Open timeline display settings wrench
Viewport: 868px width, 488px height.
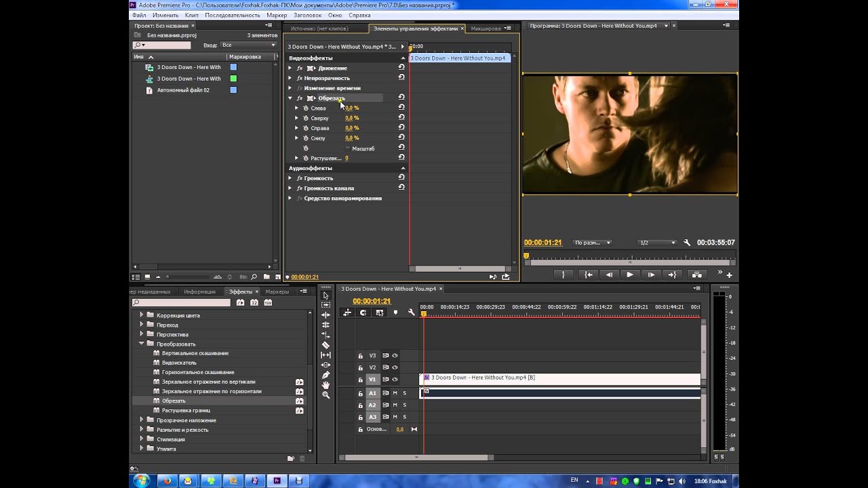pos(411,312)
